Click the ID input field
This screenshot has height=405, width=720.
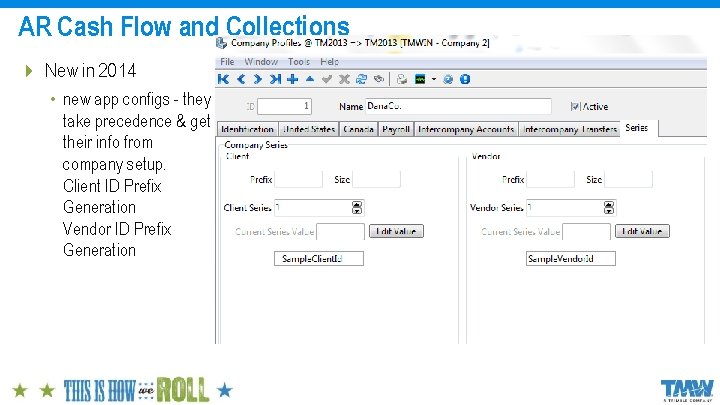pyautogui.click(x=284, y=107)
